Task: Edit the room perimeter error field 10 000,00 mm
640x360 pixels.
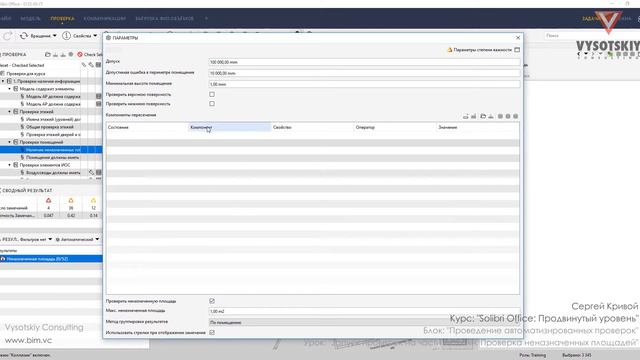Action: [x=364, y=73]
